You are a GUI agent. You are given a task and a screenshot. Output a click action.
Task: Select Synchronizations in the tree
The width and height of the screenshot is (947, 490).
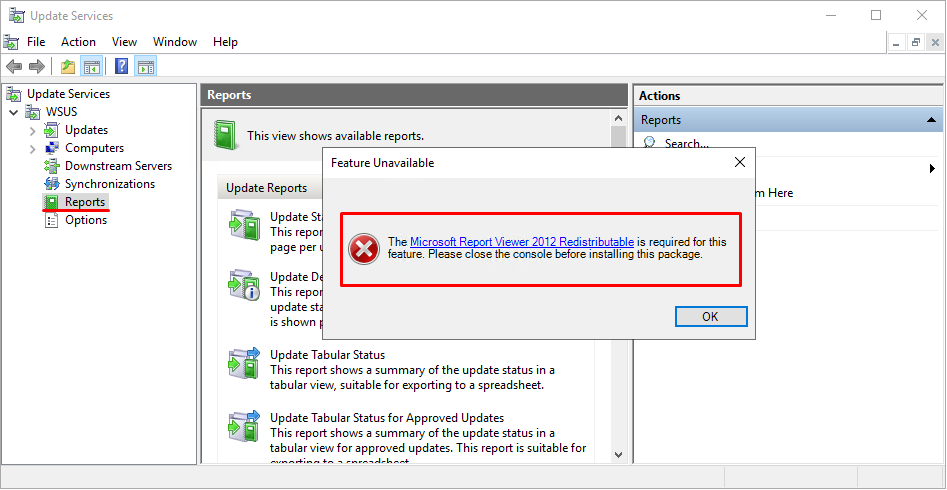(x=110, y=184)
